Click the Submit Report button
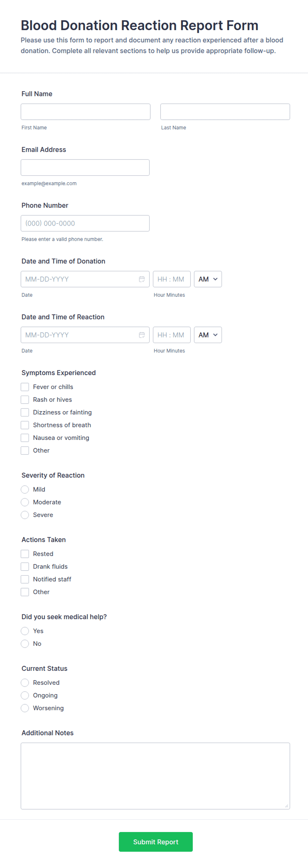This screenshot has height=868, width=308. tap(156, 842)
